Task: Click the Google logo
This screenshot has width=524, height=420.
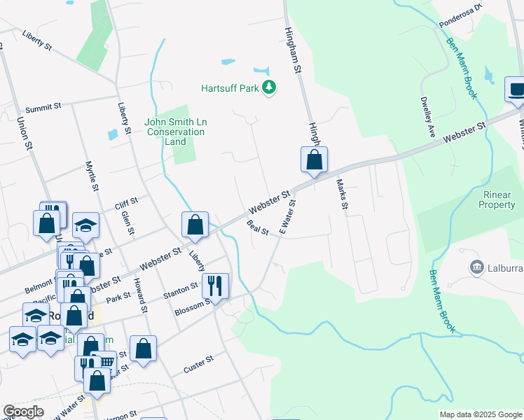Action: point(24,412)
